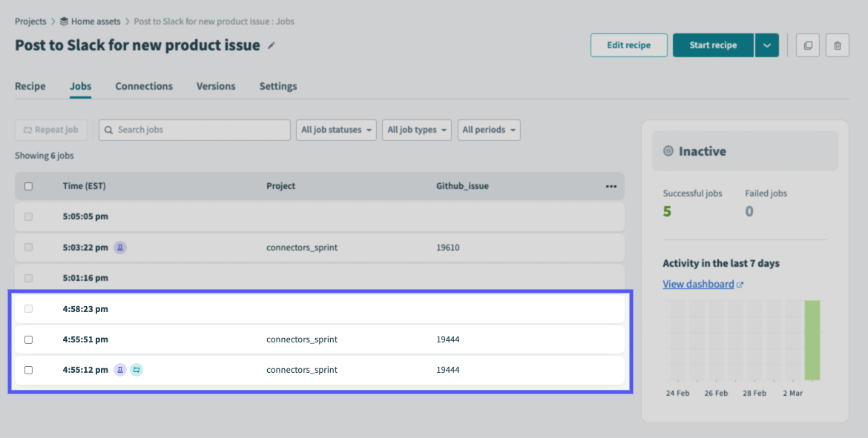The height and width of the screenshot is (438, 868).
Task: Click the Home assets folder icon in breadcrumb
Action: click(65, 21)
